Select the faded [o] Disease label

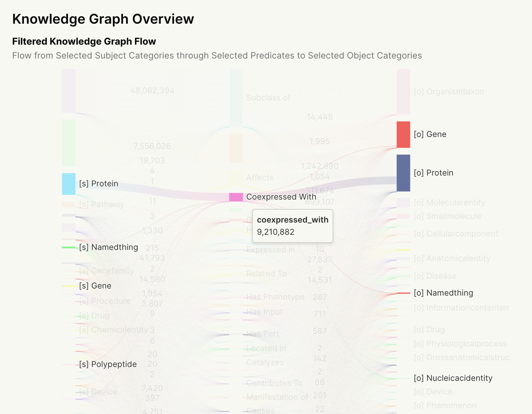pyautogui.click(x=435, y=276)
